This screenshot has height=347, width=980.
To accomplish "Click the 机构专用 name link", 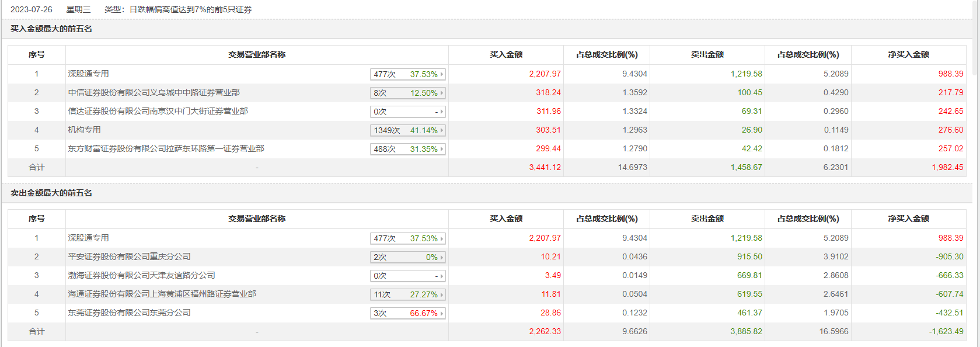I will coord(84,130).
